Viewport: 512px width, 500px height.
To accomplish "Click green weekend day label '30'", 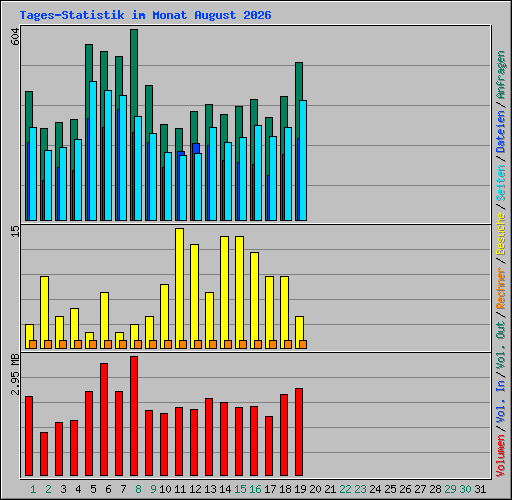I will pyautogui.click(x=465, y=489).
